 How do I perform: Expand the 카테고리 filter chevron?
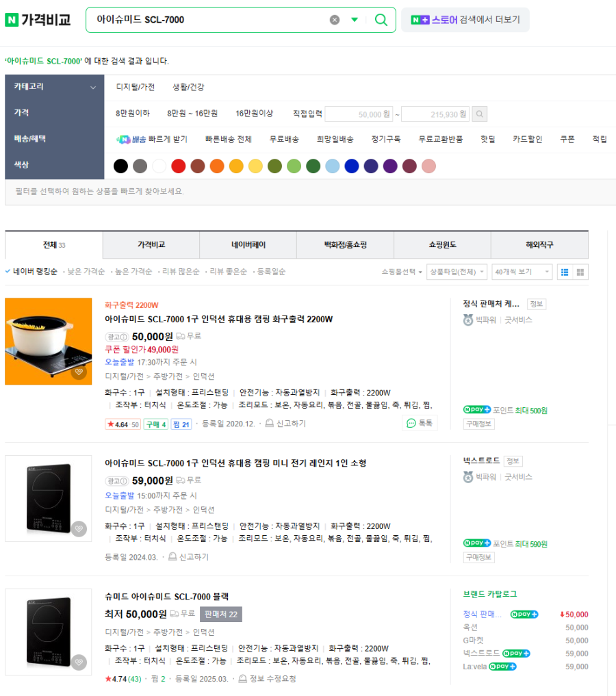(x=93, y=88)
